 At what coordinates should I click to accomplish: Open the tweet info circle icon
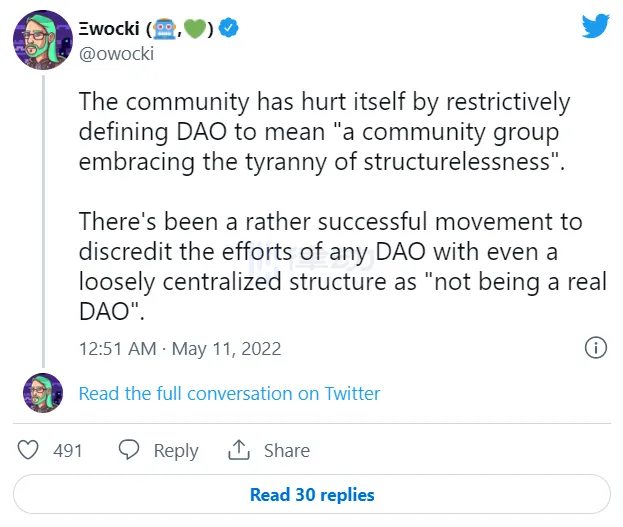point(595,348)
